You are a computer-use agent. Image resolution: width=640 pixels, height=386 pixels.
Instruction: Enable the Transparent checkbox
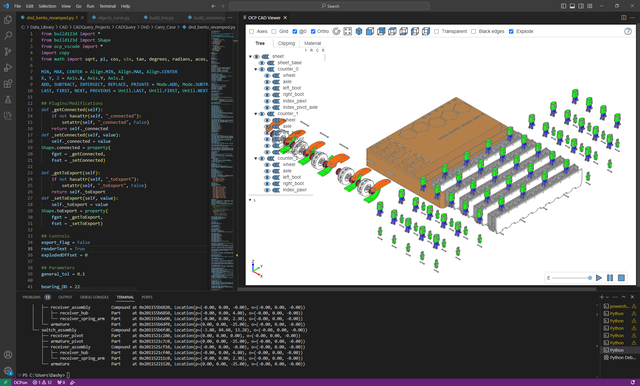click(x=436, y=31)
